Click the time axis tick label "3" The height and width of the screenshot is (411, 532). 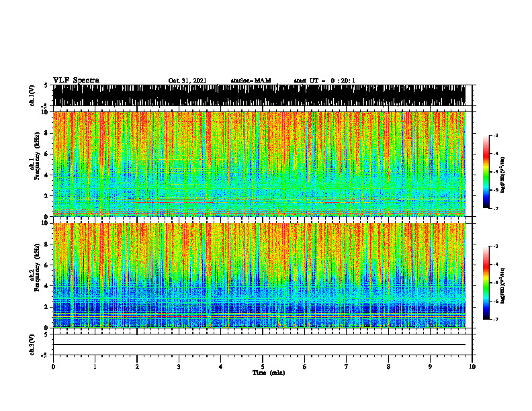pyautogui.click(x=179, y=367)
